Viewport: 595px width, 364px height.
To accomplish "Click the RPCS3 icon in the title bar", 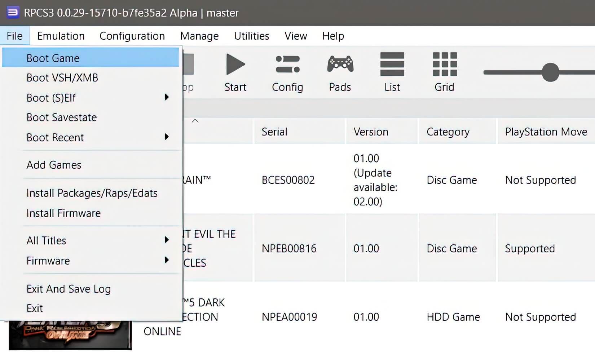I will [x=12, y=13].
